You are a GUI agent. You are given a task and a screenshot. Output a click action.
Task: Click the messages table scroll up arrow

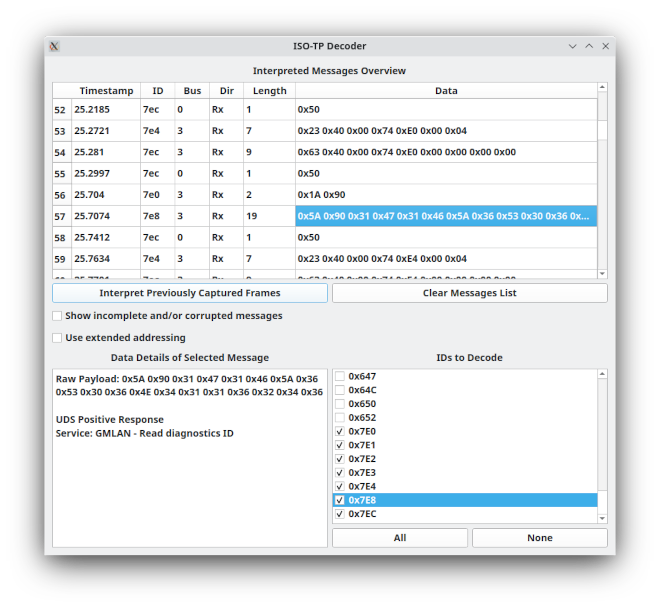pos(602,87)
